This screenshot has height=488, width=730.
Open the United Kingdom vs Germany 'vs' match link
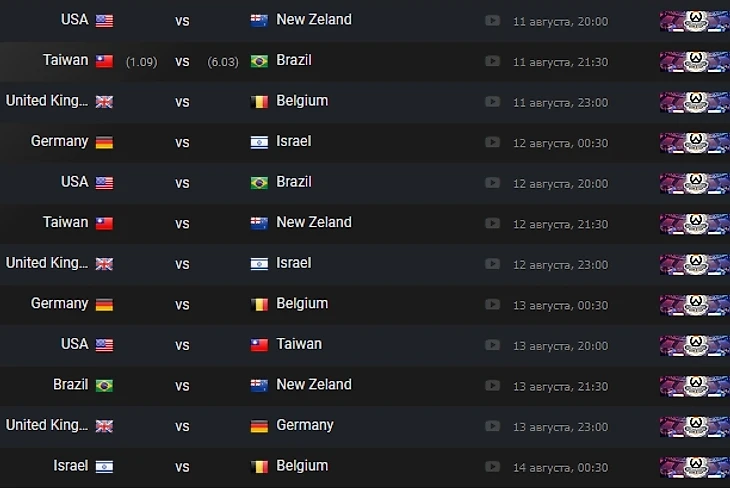pyautogui.click(x=182, y=426)
